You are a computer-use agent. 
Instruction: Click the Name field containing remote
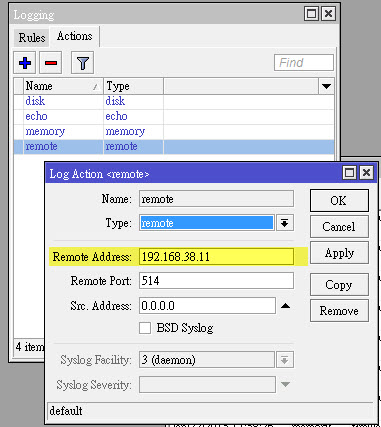pos(216,199)
